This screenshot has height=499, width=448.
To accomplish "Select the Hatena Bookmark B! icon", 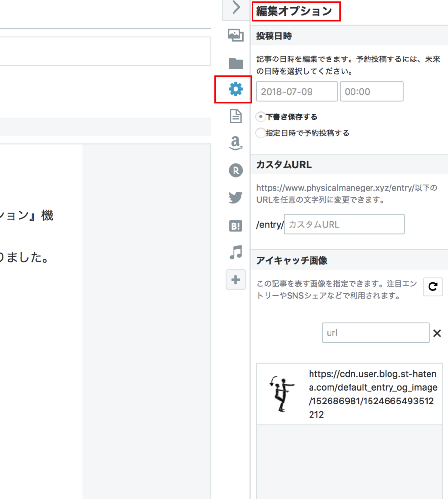I will 235,225.
